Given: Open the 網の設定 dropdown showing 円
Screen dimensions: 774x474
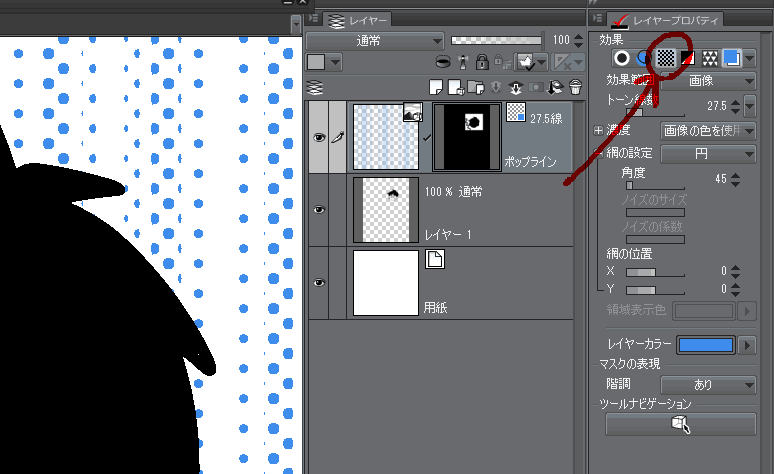Looking at the screenshot, I should pos(708,154).
